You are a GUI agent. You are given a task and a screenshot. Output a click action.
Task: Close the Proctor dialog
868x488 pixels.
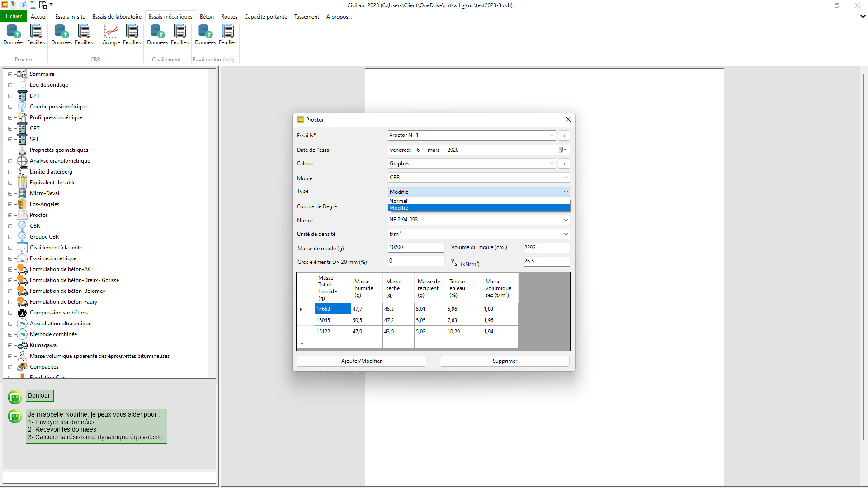(568, 119)
